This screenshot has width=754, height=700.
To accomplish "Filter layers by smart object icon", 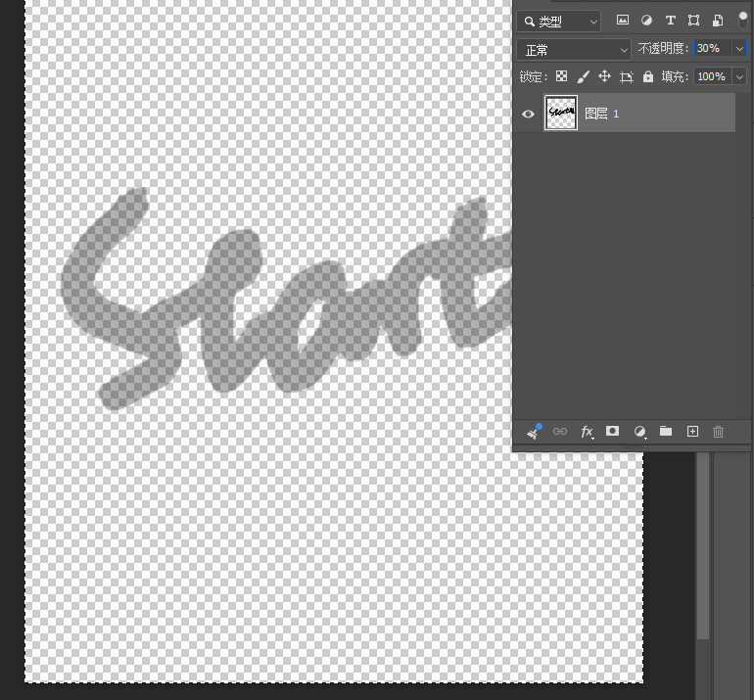I will [x=718, y=21].
